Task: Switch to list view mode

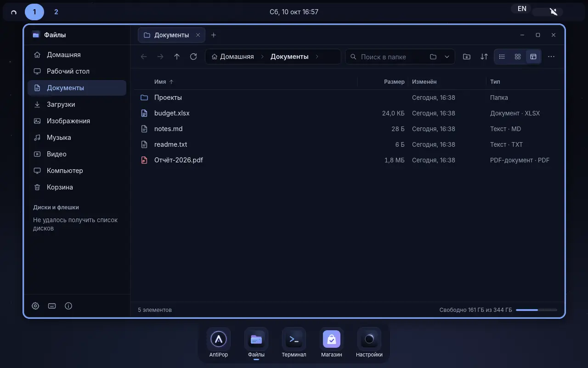Action: click(x=502, y=57)
